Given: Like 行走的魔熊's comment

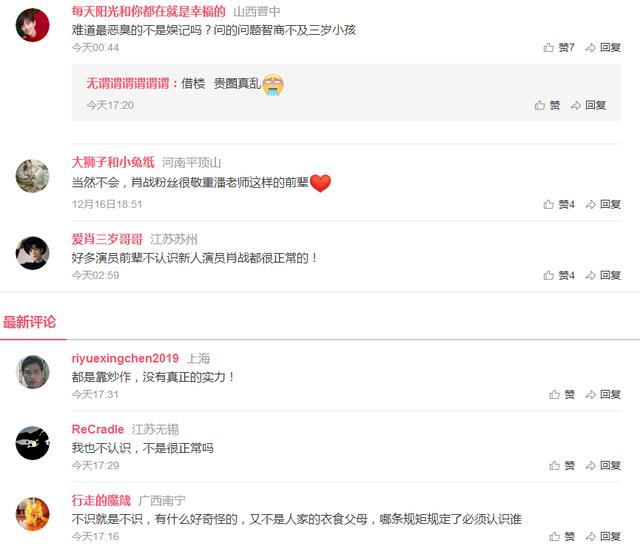Looking at the screenshot, I should point(562,537).
